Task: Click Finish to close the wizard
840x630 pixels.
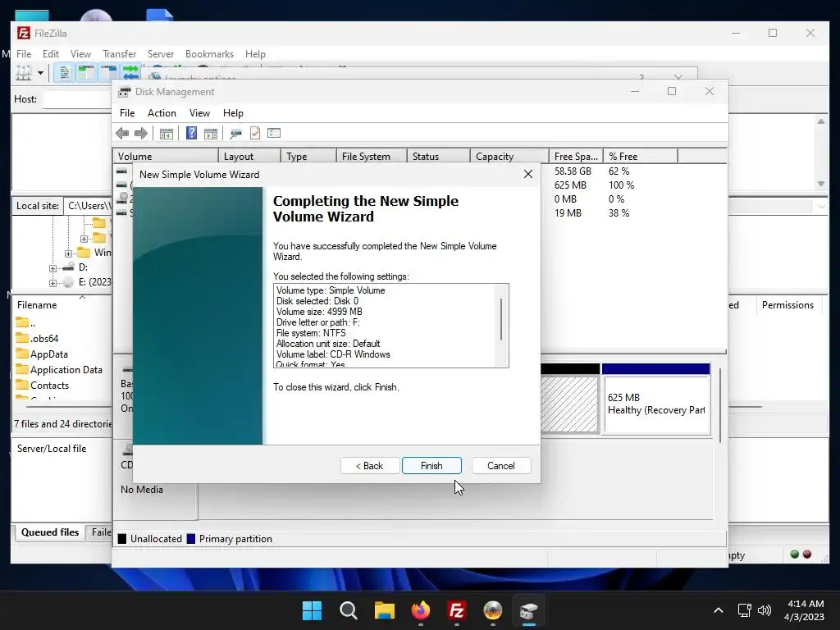Action: point(431,466)
